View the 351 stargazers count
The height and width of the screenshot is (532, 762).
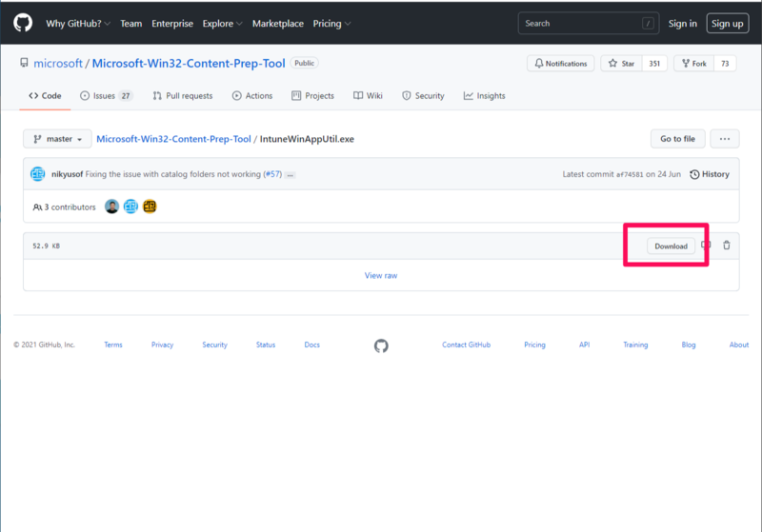tap(654, 64)
